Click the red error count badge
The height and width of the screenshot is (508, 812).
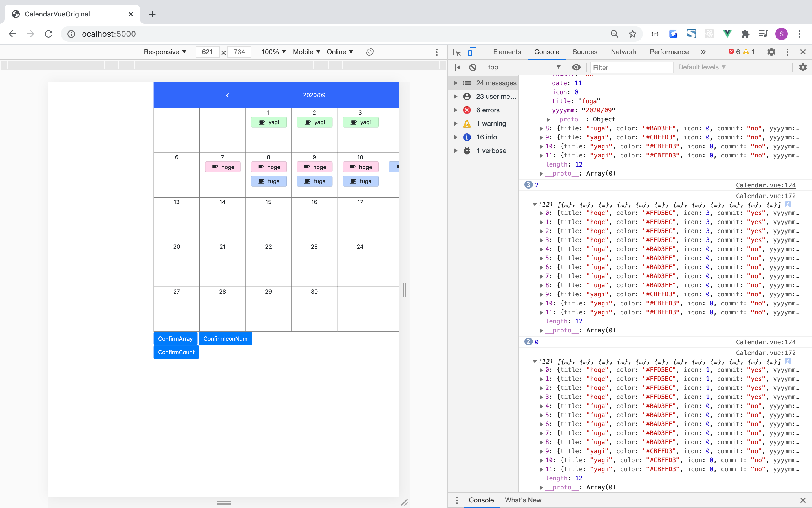tap(734, 52)
